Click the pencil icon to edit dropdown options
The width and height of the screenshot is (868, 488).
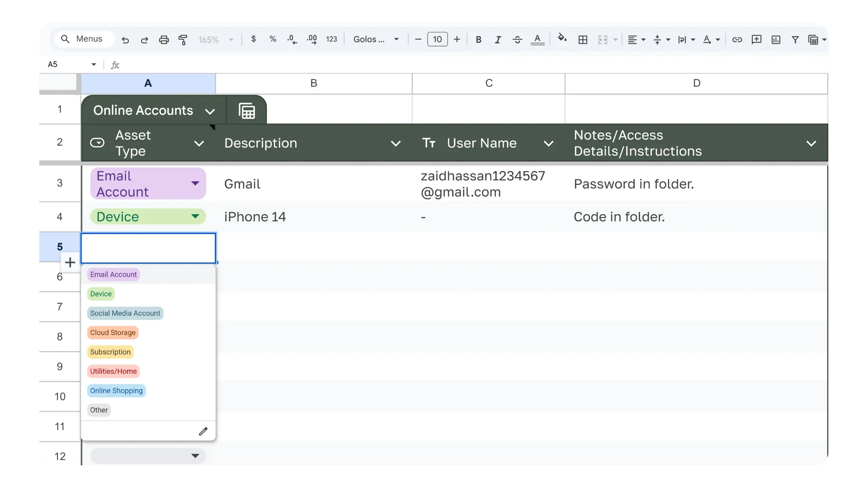203,432
